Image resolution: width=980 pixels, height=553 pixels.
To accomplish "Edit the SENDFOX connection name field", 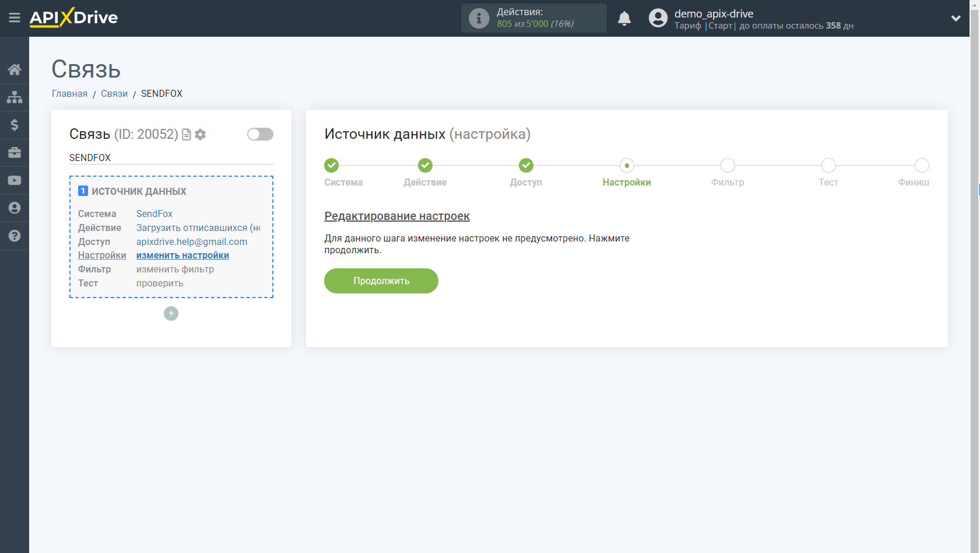I will click(x=171, y=157).
